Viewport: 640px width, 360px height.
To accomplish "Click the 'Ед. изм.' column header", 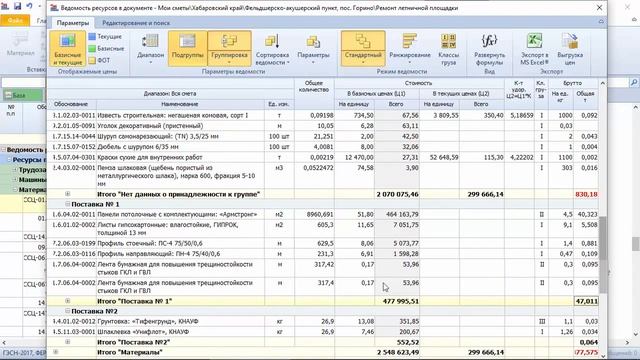I will click(x=279, y=104).
